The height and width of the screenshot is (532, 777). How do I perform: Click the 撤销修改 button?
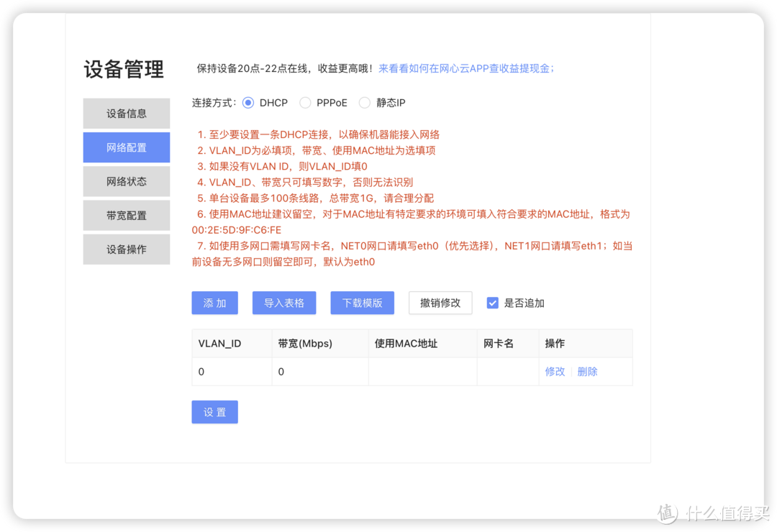click(x=440, y=303)
